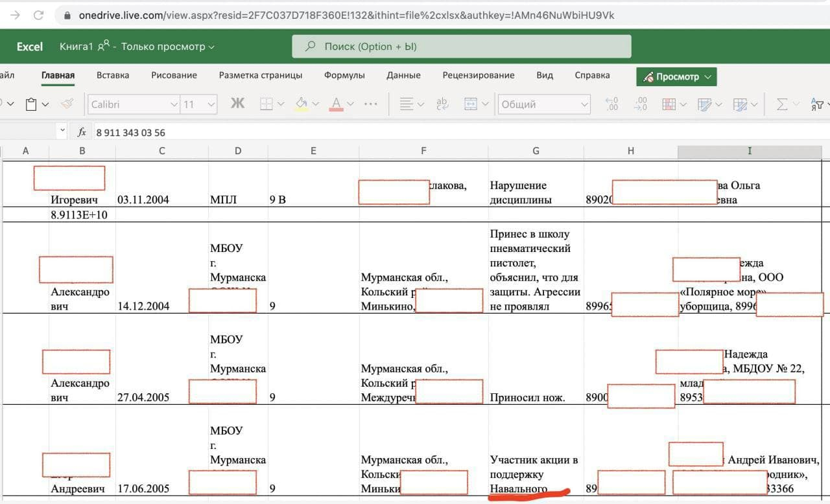The height and width of the screenshot is (504, 830).
Task: Click the Поиск search box
Action: [x=461, y=47]
